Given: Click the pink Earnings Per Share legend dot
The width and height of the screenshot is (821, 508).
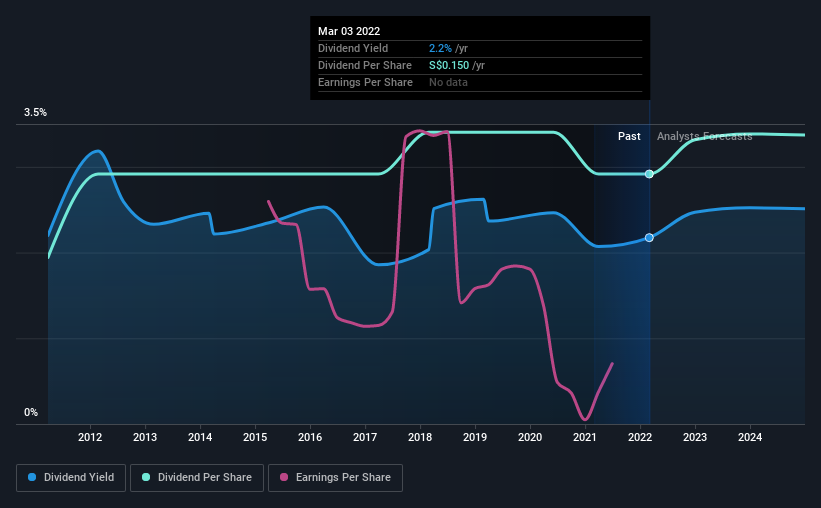Looking at the screenshot, I should click(x=284, y=477).
